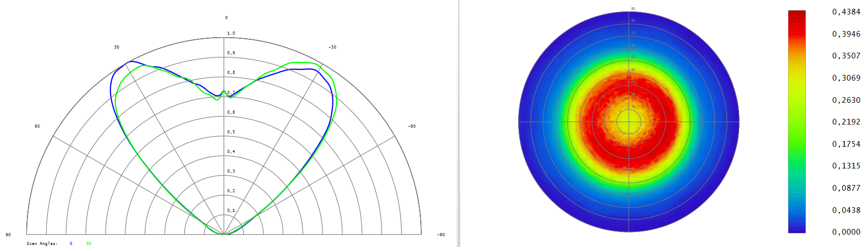Click the 0,6 radial axis label
This screenshot has height=247, width=868.
pyautogui.click(x=231, y=112)
